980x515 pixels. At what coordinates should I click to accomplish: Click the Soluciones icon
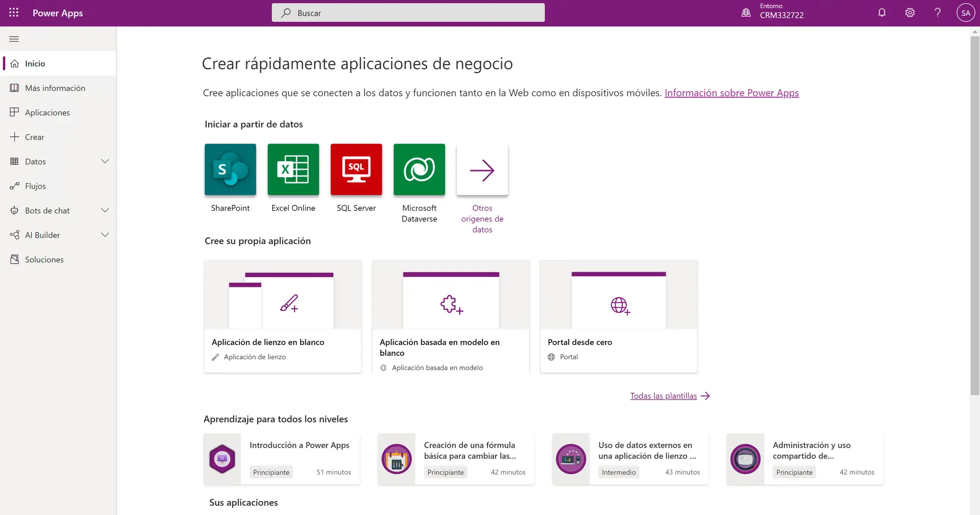pos(15,259)
